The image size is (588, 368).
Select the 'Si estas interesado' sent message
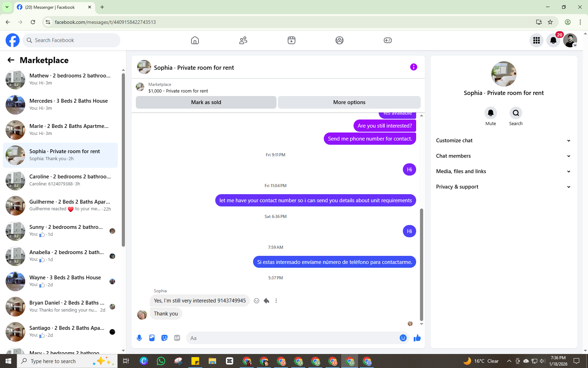(335, 262)
